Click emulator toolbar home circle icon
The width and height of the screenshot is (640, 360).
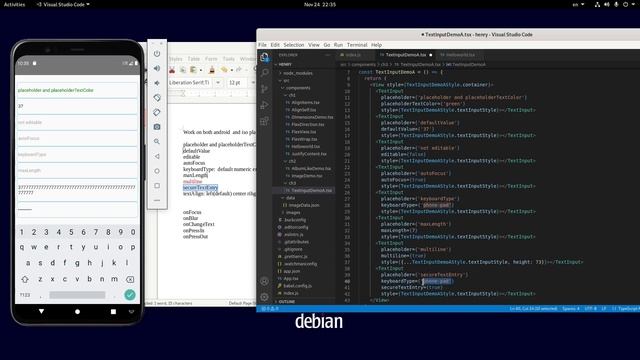coord(157,171)
